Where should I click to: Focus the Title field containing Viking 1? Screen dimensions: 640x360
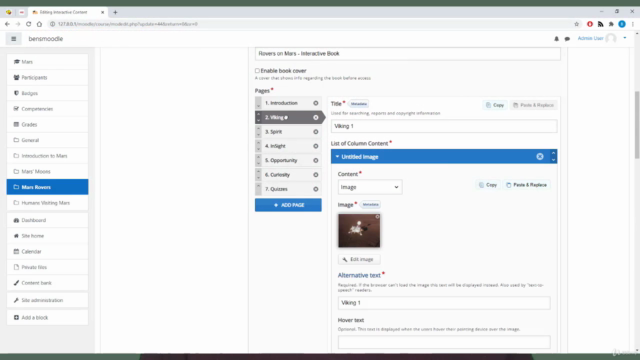click(444, 126)
